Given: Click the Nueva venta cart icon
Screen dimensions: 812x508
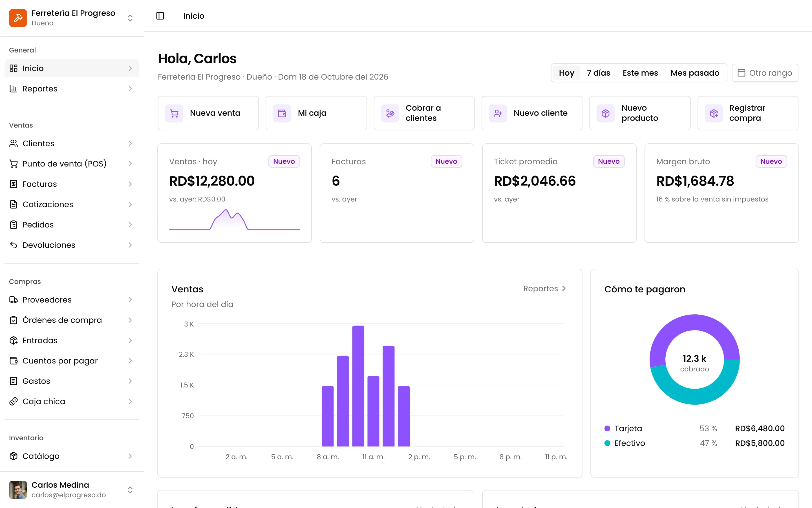Looking at the screenshot, I should [174, 113].
